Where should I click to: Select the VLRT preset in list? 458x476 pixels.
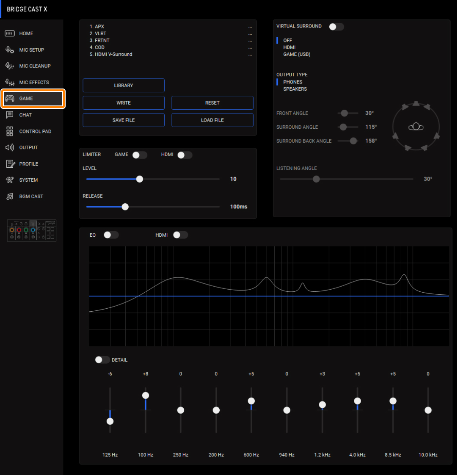[x=98, y=34]
